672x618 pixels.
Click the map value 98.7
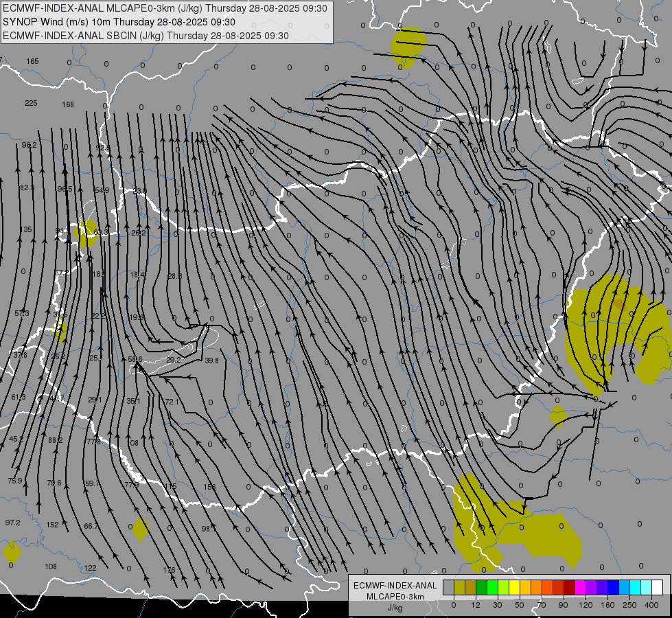point(209,529)
